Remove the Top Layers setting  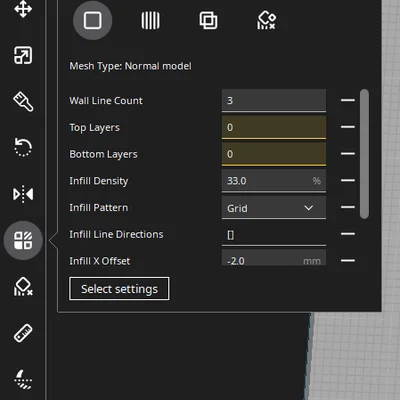click(348, 127)
